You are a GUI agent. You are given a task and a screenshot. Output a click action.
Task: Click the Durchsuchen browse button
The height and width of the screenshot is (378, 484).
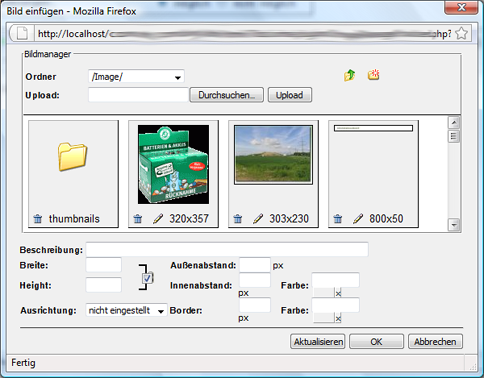[x=226, y=95]
